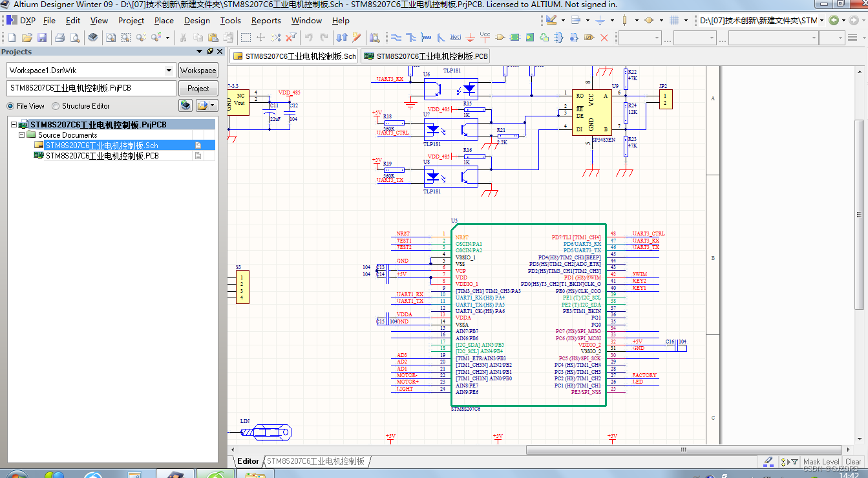This screenshot has height=478, width=868.
Task: Open the Place menu
Action: click(x=164, y=20)
